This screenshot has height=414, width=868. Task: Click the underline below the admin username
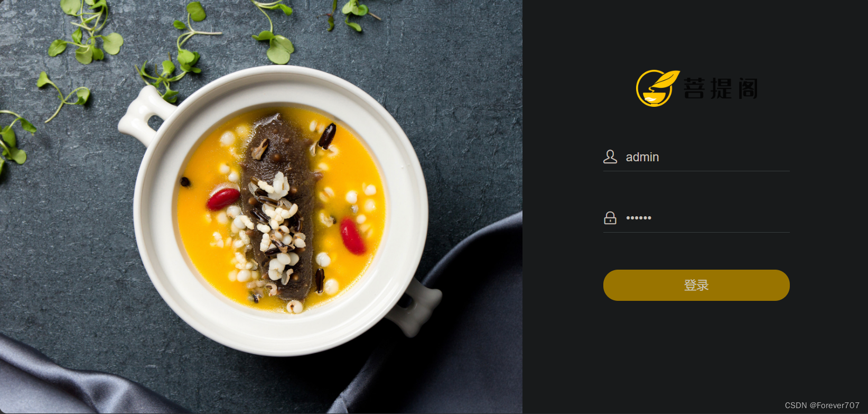click(x=696, y=171)
